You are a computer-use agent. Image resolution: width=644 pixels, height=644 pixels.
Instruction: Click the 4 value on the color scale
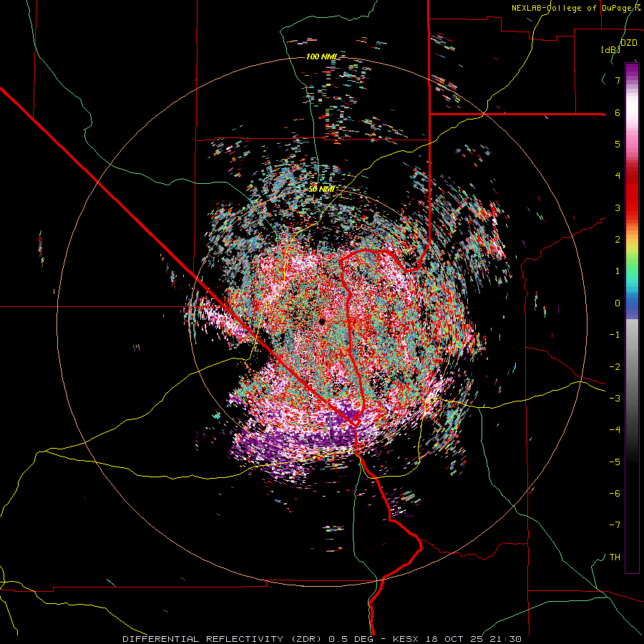tap(618, 176)
